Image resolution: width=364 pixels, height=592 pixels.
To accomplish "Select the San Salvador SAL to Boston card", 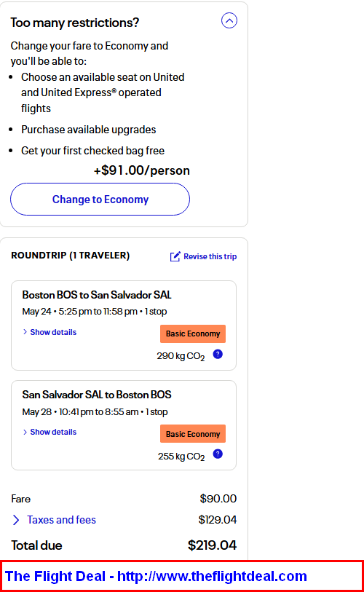I will [x=124, y=425].
